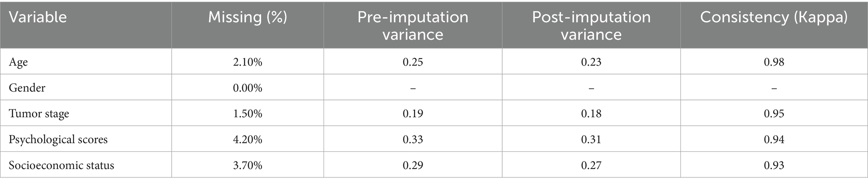Select the 0.00% missing value for Gender

click(248, 88)
